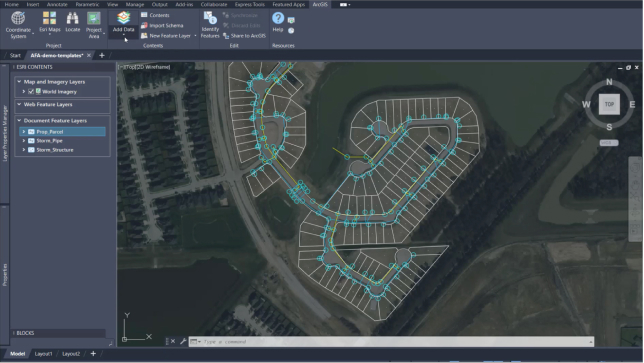Select the Model space tab
This screenshot has height=363, width=644.
pos(17,354)
